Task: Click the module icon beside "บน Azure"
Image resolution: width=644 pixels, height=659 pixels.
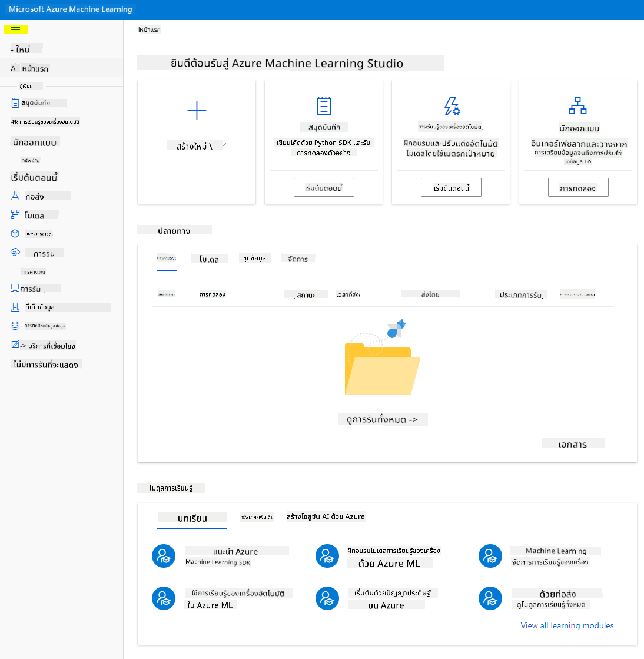Action: coord(327,598)
